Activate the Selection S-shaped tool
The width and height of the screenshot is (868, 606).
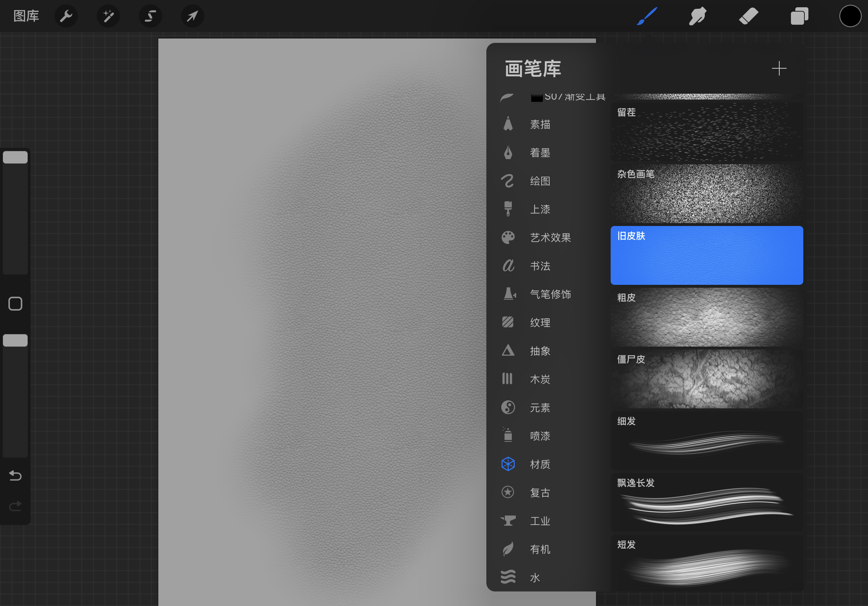[150, 16]
